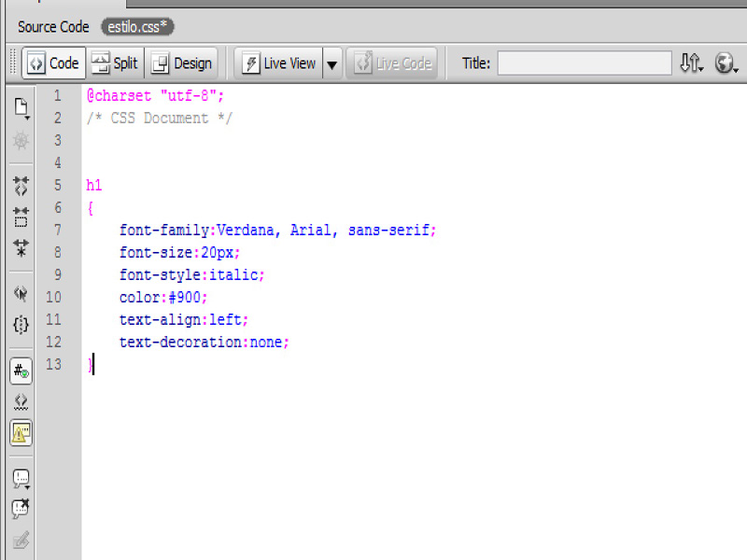Click Apply Comment icon
The width and height of the screenshot is (747, 560).
[21, 479]
